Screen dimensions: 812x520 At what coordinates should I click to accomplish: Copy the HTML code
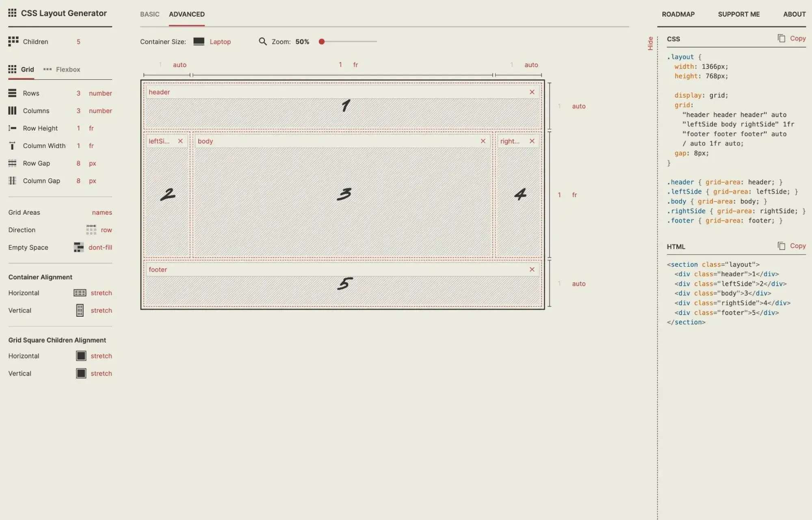coord(797,246)
